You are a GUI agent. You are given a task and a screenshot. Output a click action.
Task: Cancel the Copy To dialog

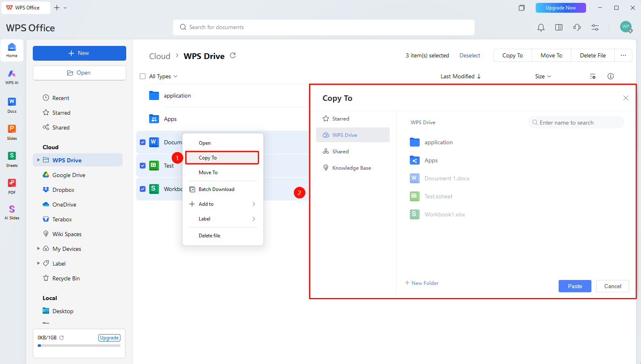click(613, 286)
